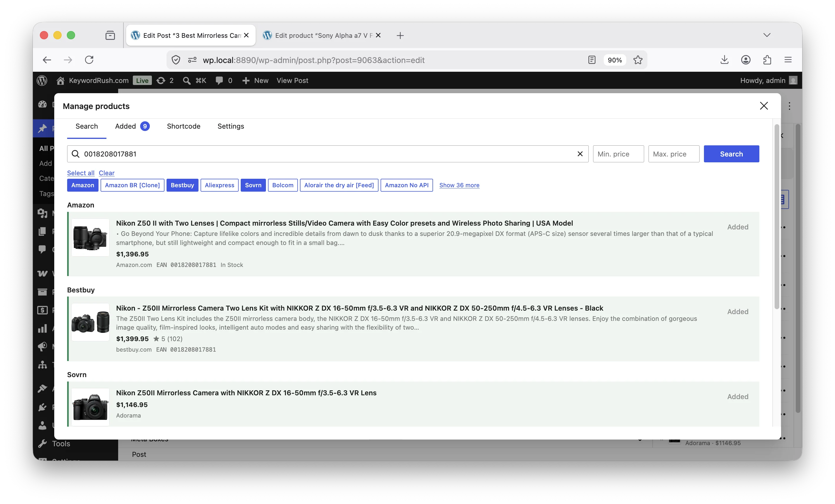Image resolution: width=835 pixels, height=504 pixels.
Task: Toggle the Alorair the dry air [Feed] filter
Action: [339, 185]
